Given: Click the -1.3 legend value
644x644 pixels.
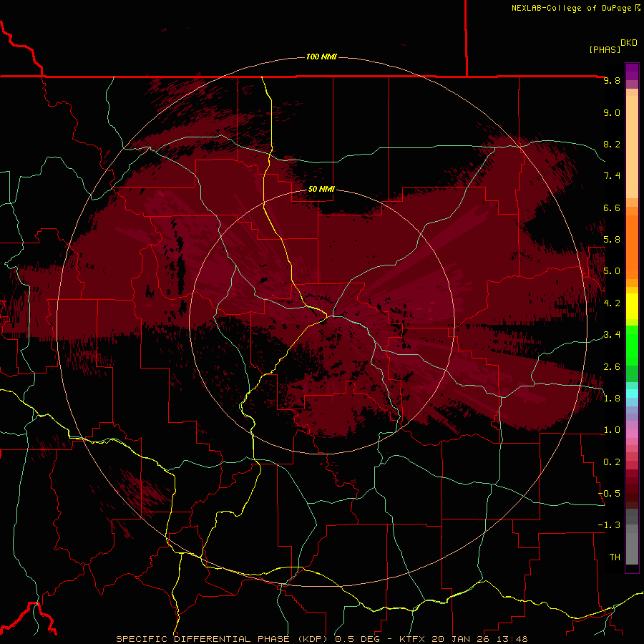Looking at the screenshot, I should 609,525.
